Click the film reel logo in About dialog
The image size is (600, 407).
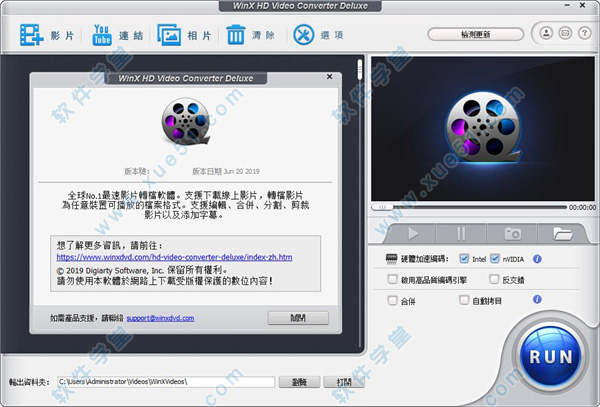tap(186, 121)
